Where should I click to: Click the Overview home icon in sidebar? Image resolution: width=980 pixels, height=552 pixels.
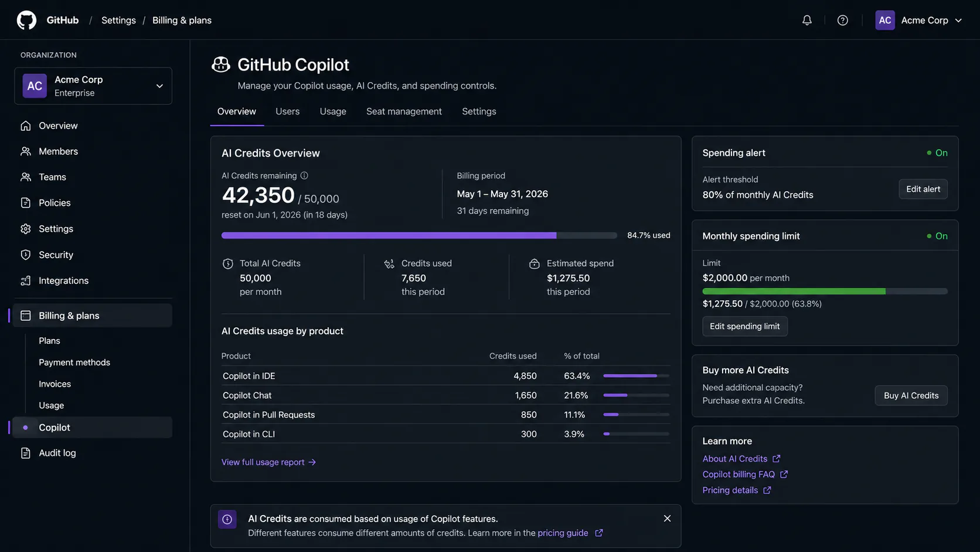point(25,126)
